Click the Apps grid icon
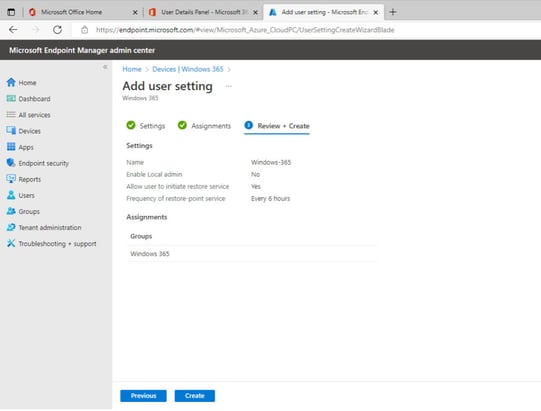Image resolution: width=541 pixels, height=411 pixels. tap(11, 147)
